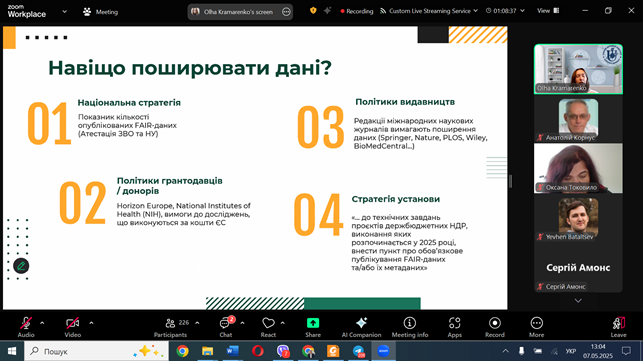Expand audio options arrow next to Audio

pos(42,323)
